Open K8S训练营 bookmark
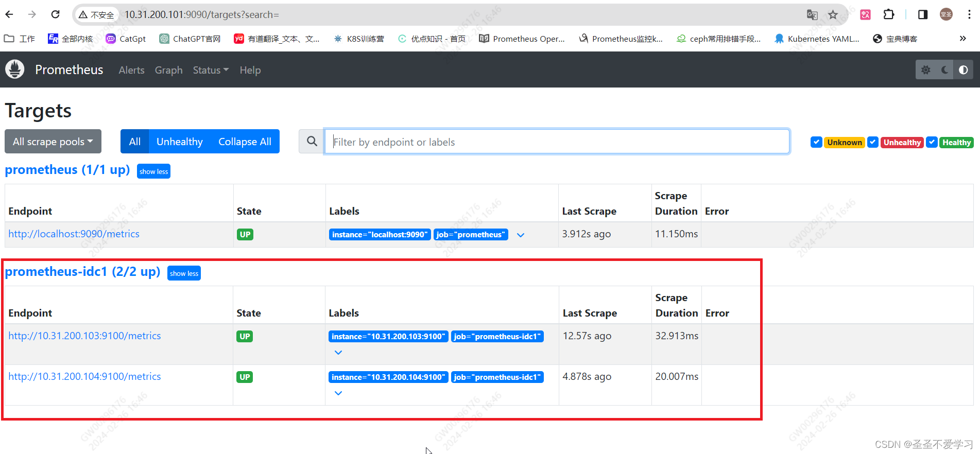Image resolution: width=980 pixels, height=454 pixels. pyautogui.click(x=358, y=39)
